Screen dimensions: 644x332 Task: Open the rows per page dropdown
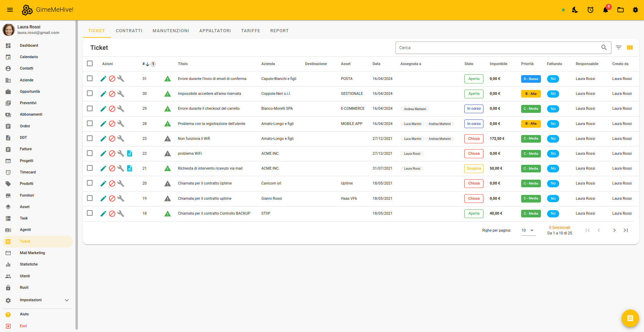tap(528, 230)
